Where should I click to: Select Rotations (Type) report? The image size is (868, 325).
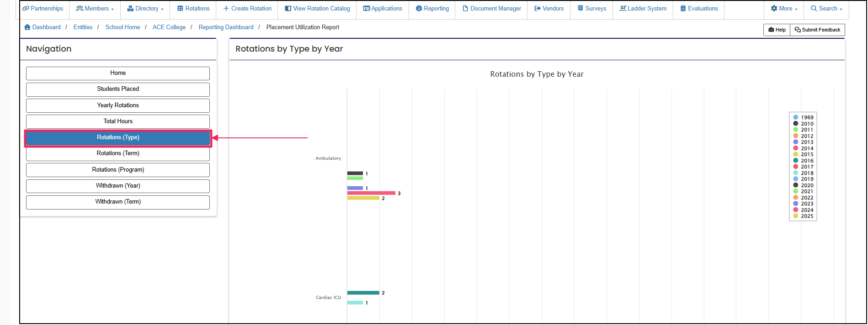pyautogui.click(x=118, y=137)
